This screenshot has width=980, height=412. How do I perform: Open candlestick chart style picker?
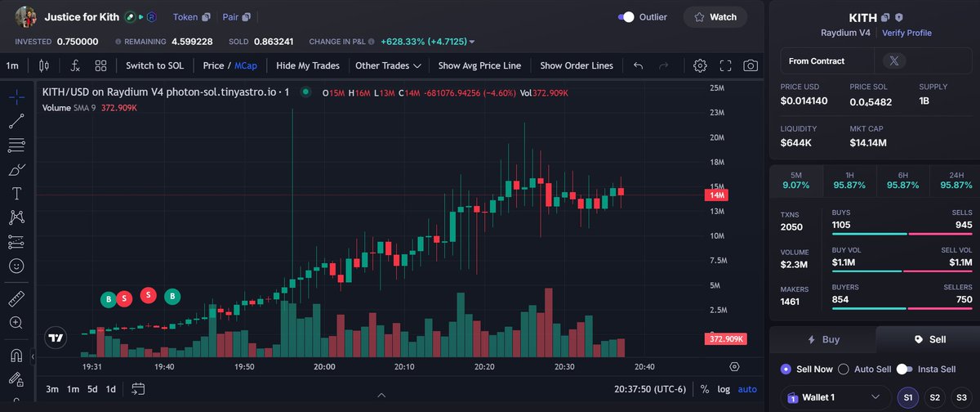[45, 65]
